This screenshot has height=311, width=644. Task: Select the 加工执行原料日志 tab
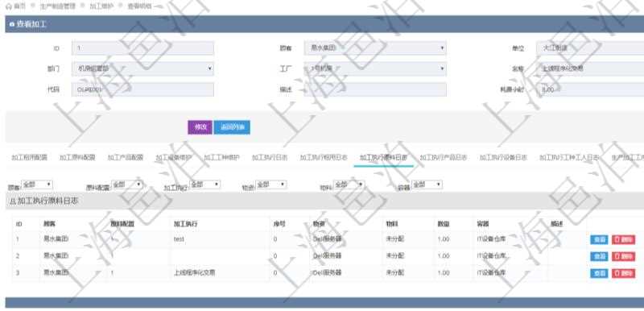384,157
